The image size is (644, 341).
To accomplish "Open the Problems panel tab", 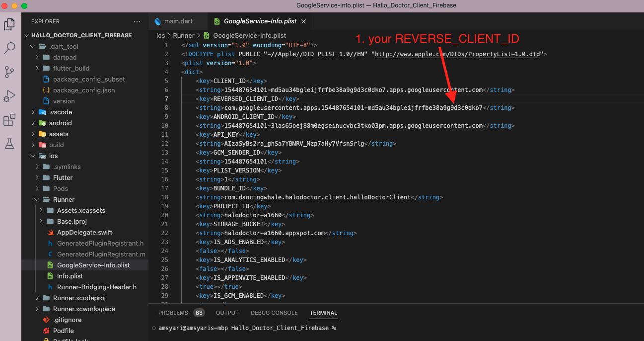I will (x=173, y=313).
